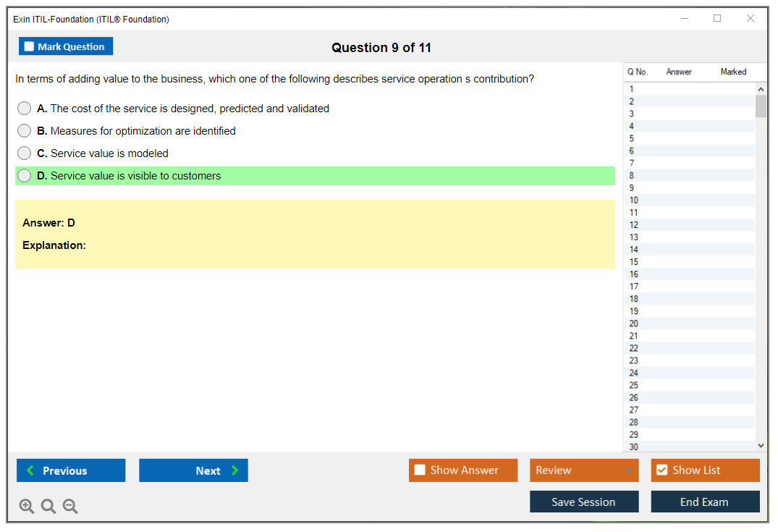Screen dimensions: 778x532
Task: Click the End Exam button
Action: [704, 502]
